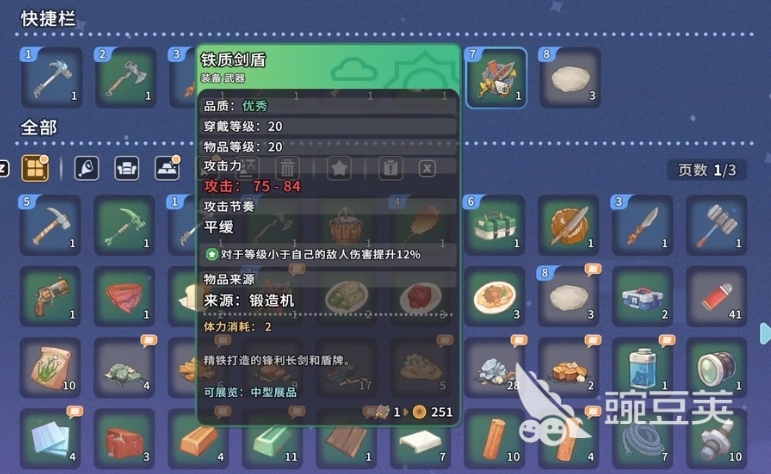Pick the wooden shield and knife item
The height and width of the screenshot is (474, 771).
569,225
